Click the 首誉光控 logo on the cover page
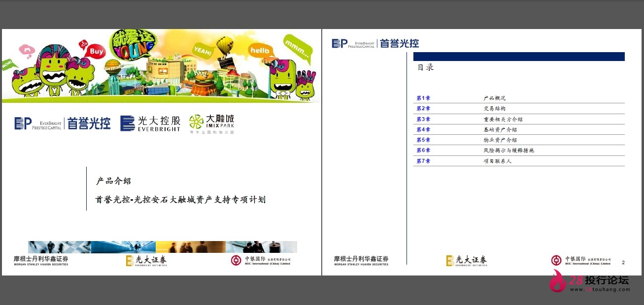Screen dimensions: 644x305 [63, 123]
